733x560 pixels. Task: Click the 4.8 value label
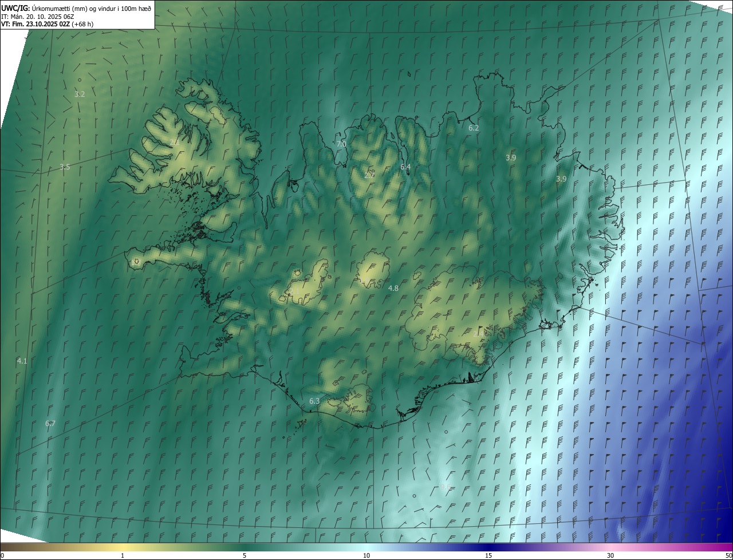tap(393, 288)
